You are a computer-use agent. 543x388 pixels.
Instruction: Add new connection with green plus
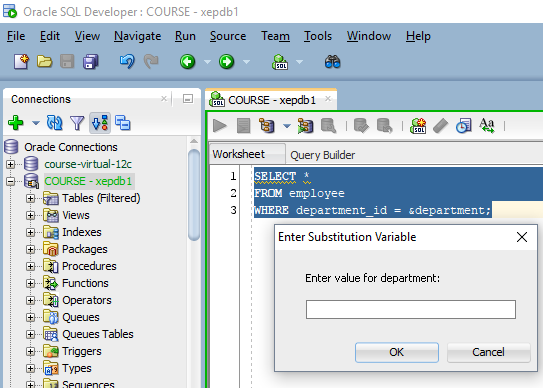click(16, 123)
